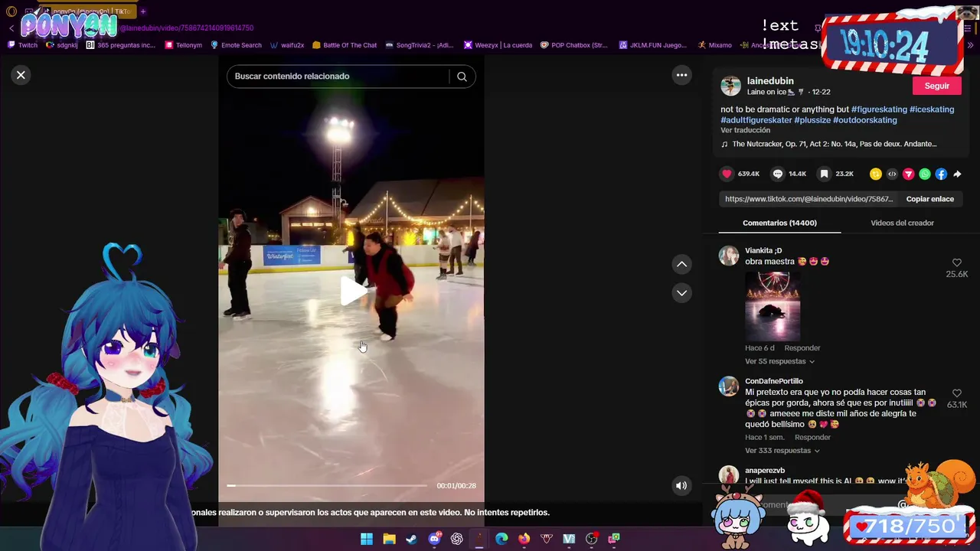Open Microsoft Edge from taskbar
The width and height of the screenshot is (980, 551).
point(501,539)
